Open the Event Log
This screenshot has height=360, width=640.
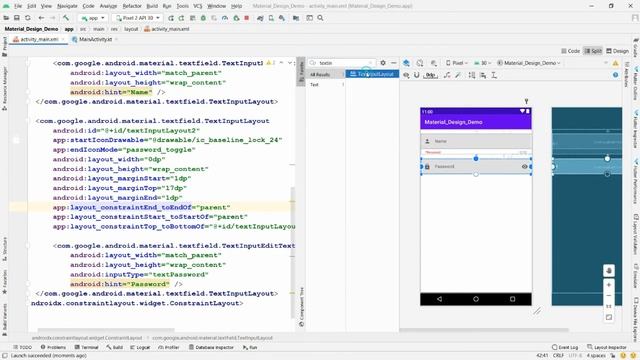(565, 347)
